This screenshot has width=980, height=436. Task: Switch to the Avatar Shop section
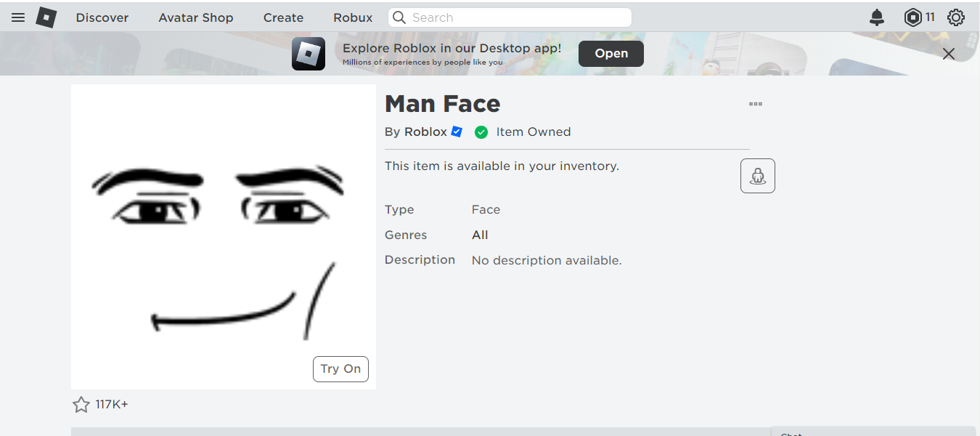point(196,17)
